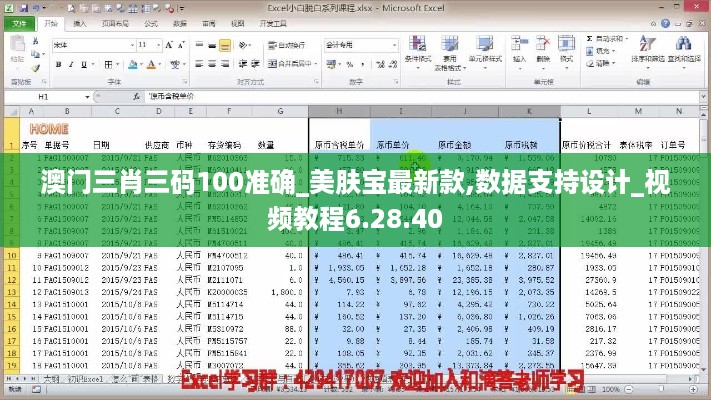The height and width of the screenshot is (400, 711).
Task: Switch to the Page Layout (页面布局) tab
Action: (x=115, y=24)
